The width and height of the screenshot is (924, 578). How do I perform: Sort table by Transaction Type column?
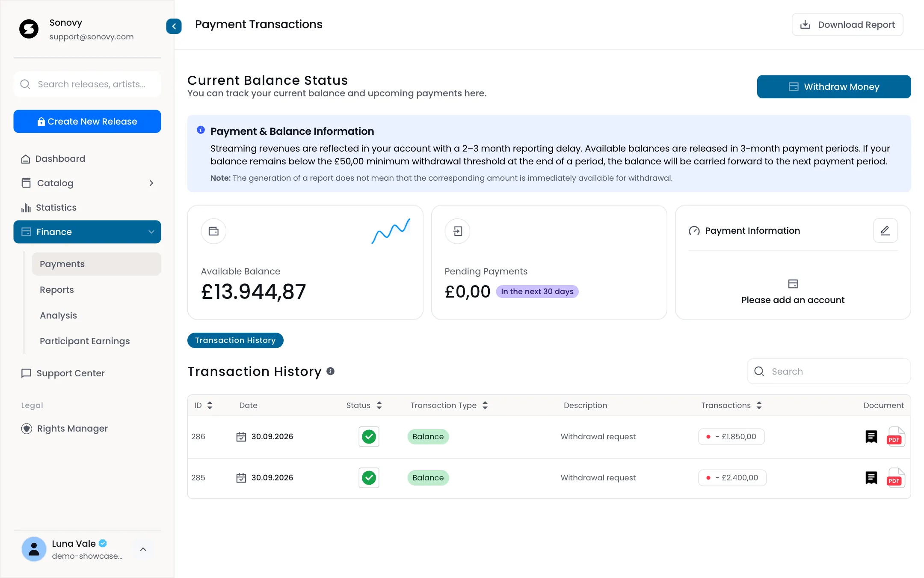pyautogui.click(x=485, y=405)
